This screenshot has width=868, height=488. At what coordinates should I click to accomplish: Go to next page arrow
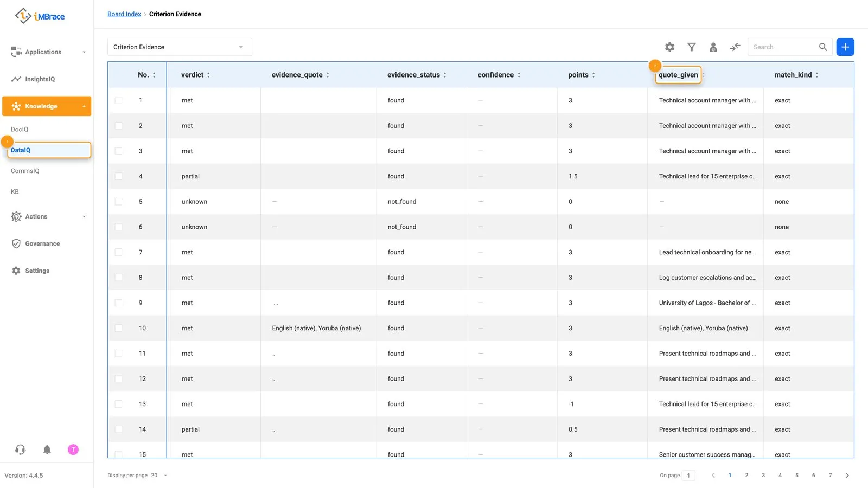[x=847, y=476]
